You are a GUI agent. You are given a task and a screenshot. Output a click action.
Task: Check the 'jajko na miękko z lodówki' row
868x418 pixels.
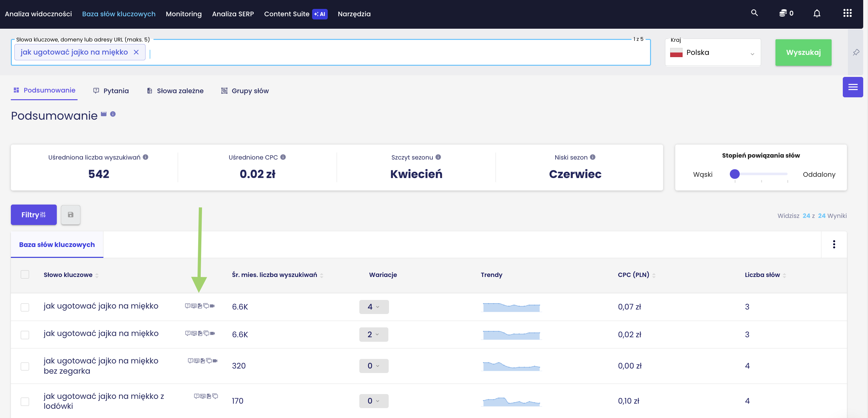pyautogui.click(x=25, y=401)
